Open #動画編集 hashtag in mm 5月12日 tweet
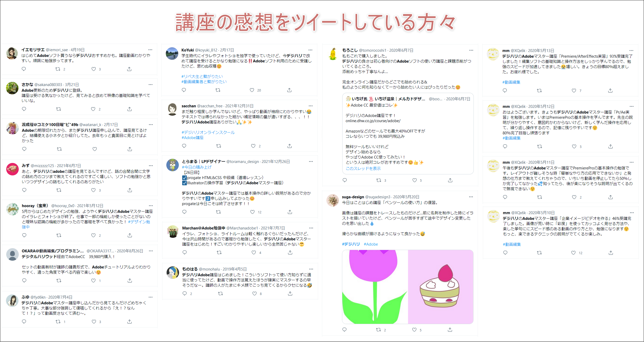 click(x=511, y=138)
